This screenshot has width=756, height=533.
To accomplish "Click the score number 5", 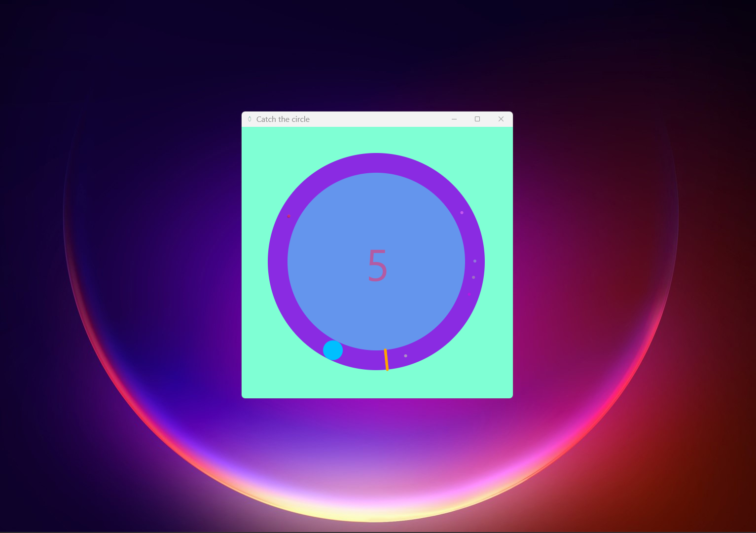I will (377, 266).
